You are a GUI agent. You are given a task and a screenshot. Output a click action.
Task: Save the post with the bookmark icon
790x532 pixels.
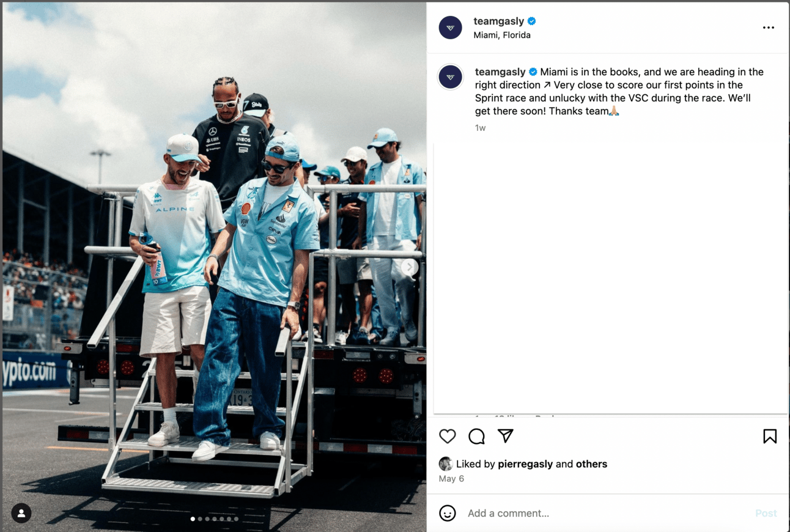coord(770,436)
